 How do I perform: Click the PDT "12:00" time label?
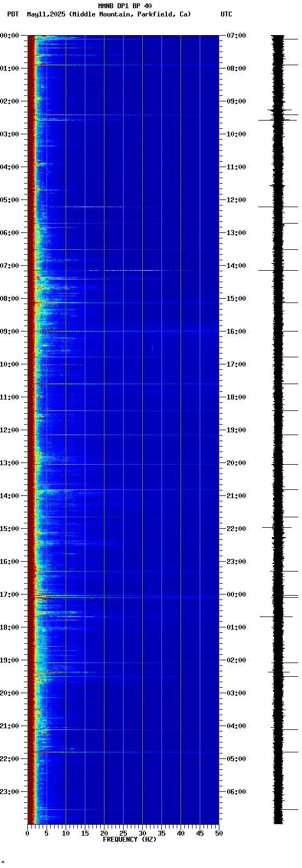point(9,430)
